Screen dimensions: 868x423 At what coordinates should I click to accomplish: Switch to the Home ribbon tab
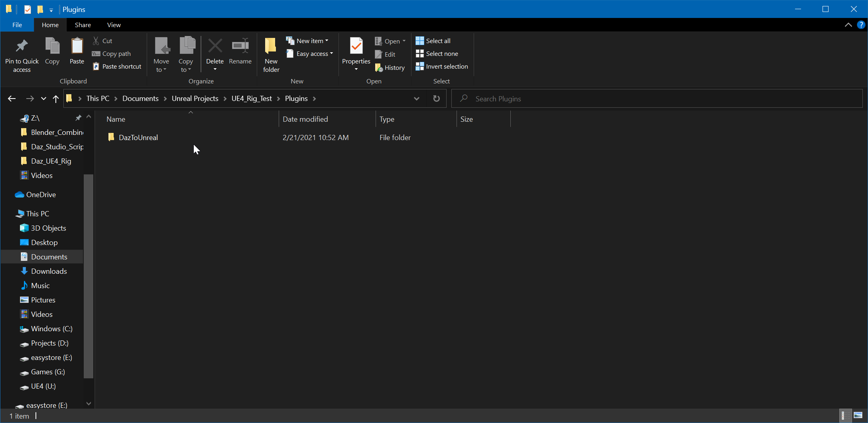[50, 25]
